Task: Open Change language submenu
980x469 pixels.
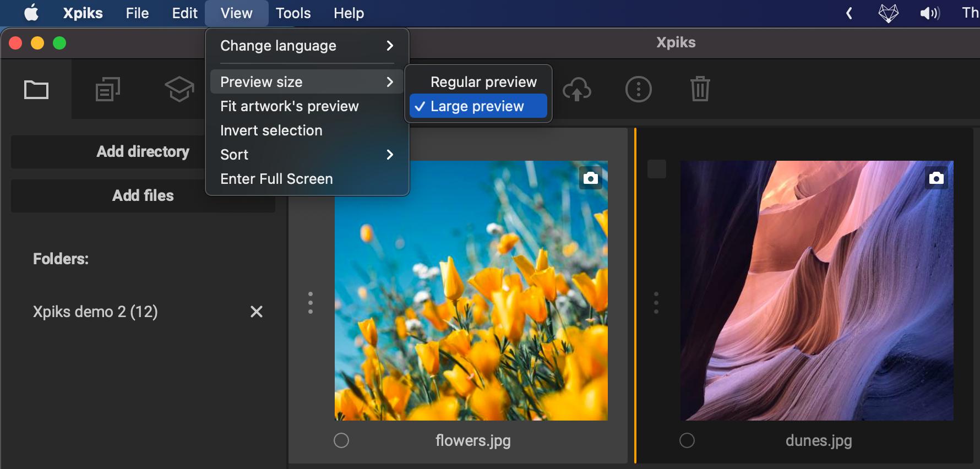Action: pos(307,46)
